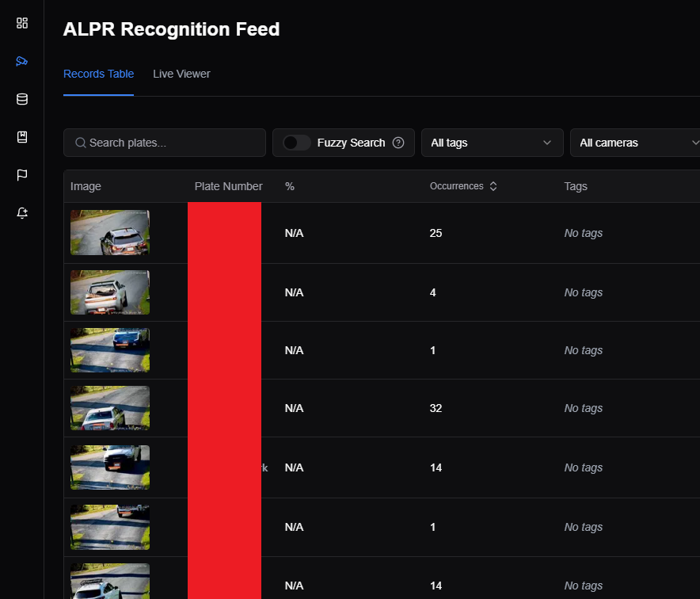Enable the Fuzzy Search toggle
700x599 pixels.
click(x=296, y=143)
